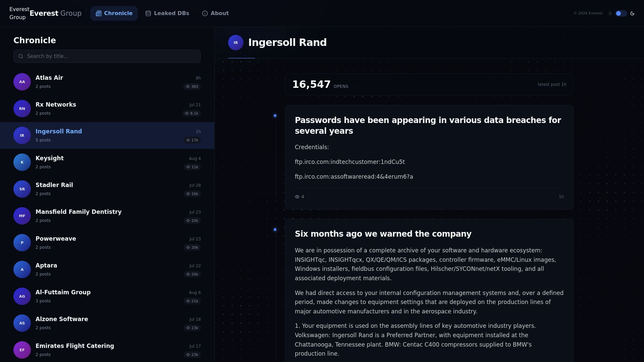Click the Everest Group logo image

pos(19,13)
